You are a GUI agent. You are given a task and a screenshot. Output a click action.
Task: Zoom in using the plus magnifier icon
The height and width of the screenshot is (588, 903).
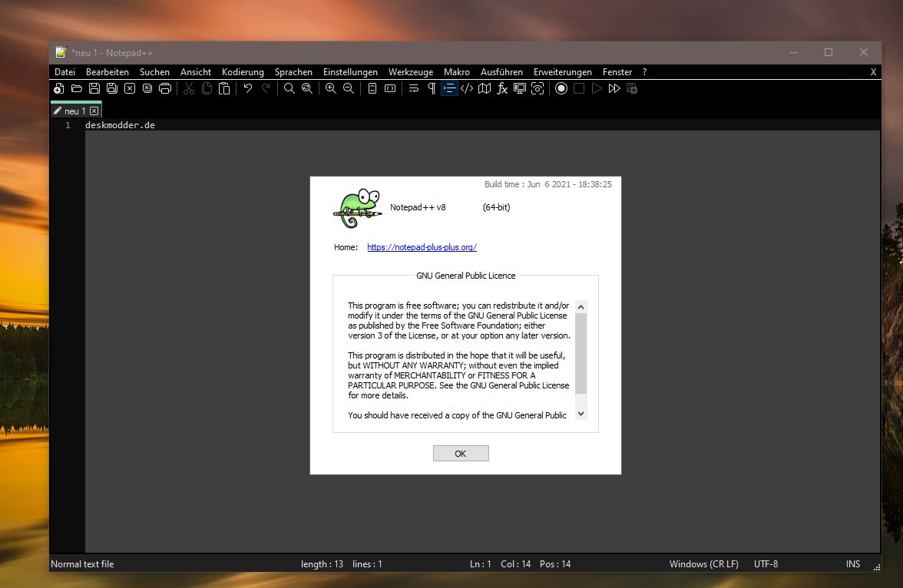[x=330, y=88]
